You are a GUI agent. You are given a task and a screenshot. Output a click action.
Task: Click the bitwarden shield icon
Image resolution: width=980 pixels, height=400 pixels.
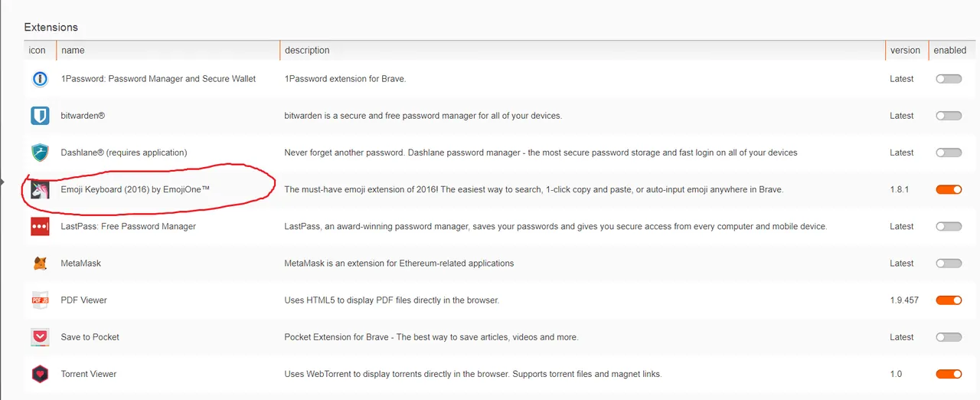[x=40, y=116]
